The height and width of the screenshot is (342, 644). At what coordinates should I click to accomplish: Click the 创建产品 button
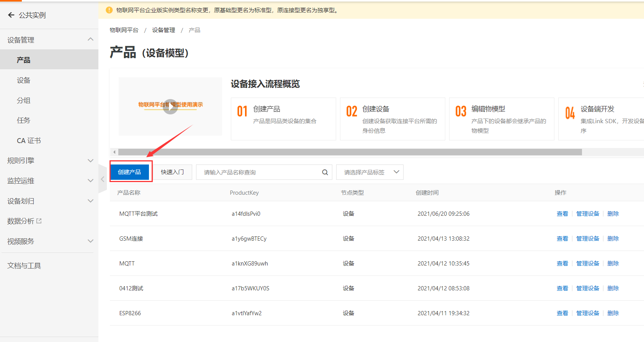point(129,172)
